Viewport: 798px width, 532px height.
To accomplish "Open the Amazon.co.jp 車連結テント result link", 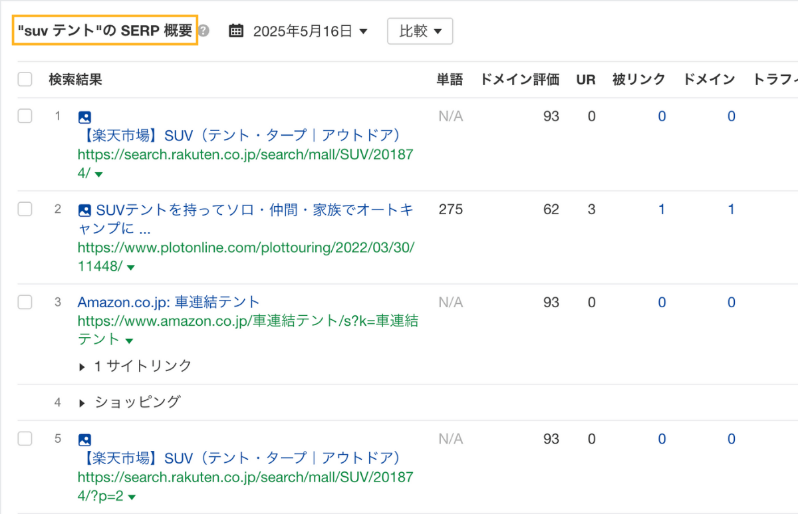I will [x=166, y=301].
